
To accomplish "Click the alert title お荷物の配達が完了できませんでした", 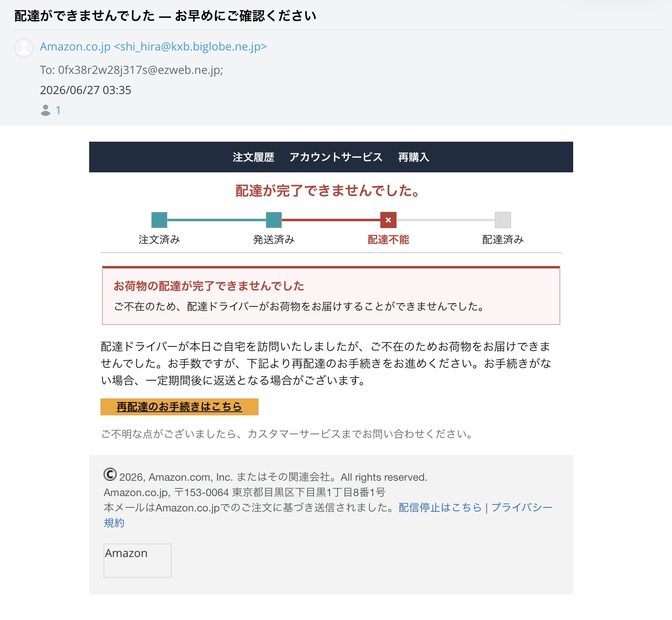I will tap(209, 286).
